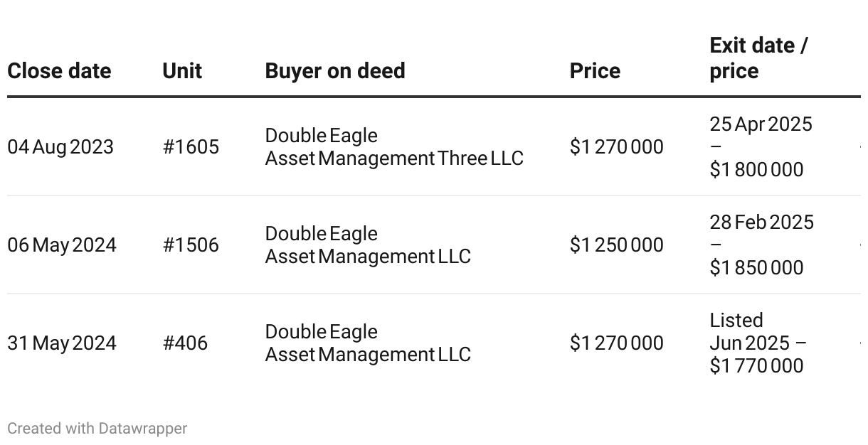The image size is (868, 445).
Task: Click the Buyer on deed header
Action: coord(335,71)
